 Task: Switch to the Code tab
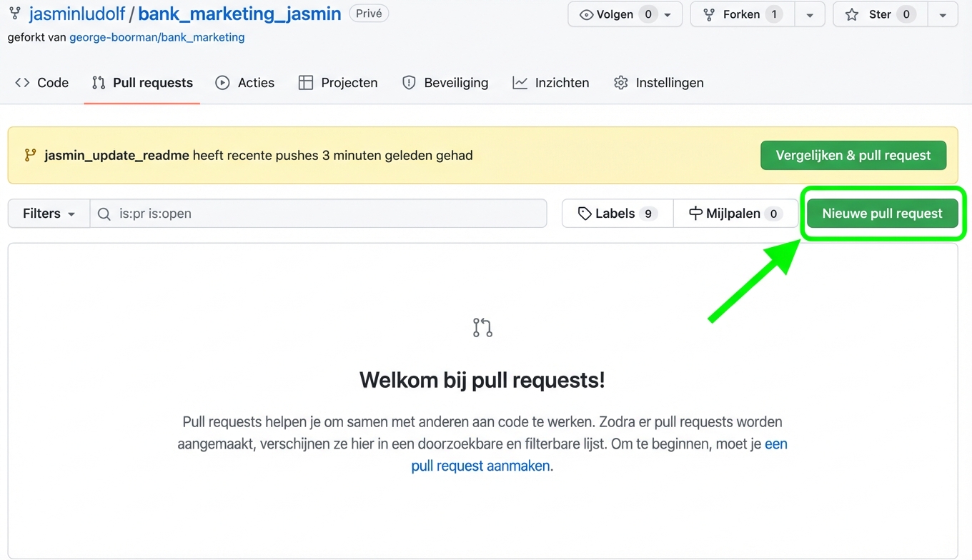click(41, 82)
